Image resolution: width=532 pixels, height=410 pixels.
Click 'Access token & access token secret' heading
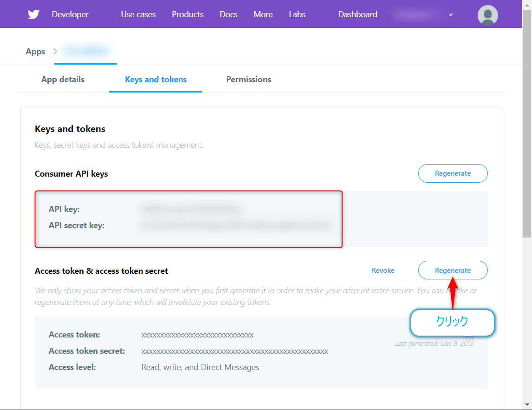pyautogui.click(x=101, y=271)
